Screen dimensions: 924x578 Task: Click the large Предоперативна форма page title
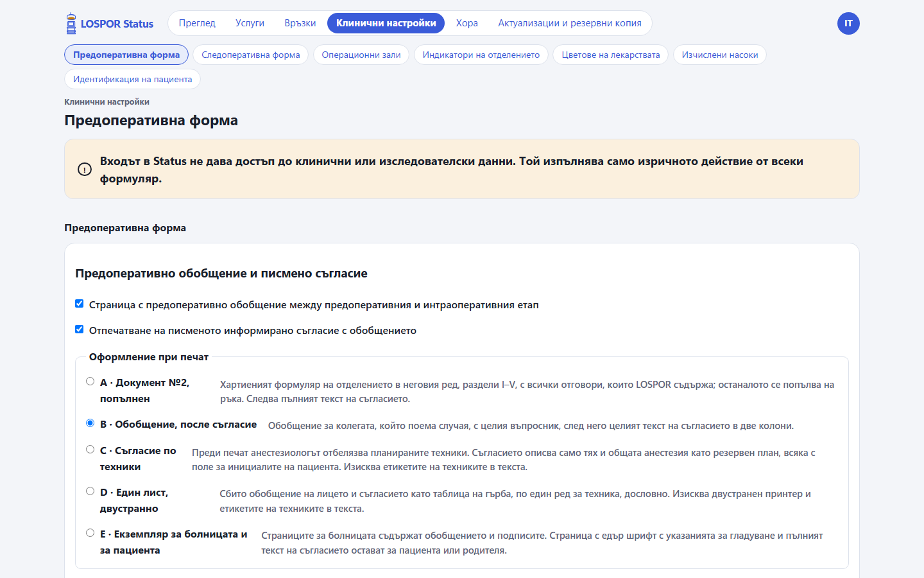pyautogui.click(x=151, y=121)
